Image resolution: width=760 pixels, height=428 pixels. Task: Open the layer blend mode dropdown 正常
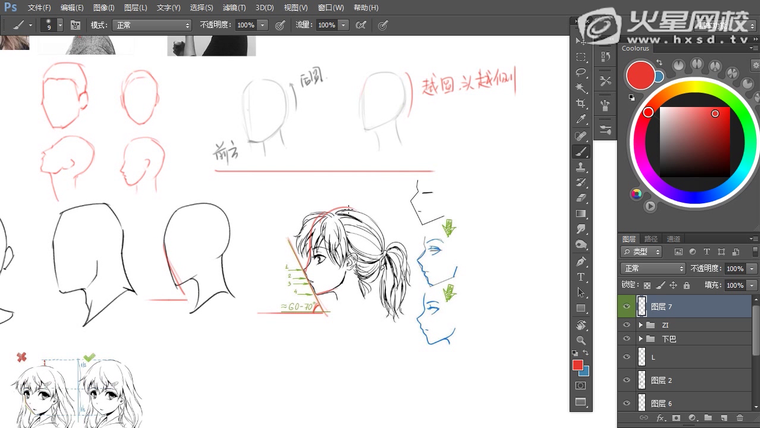[653, 269]
